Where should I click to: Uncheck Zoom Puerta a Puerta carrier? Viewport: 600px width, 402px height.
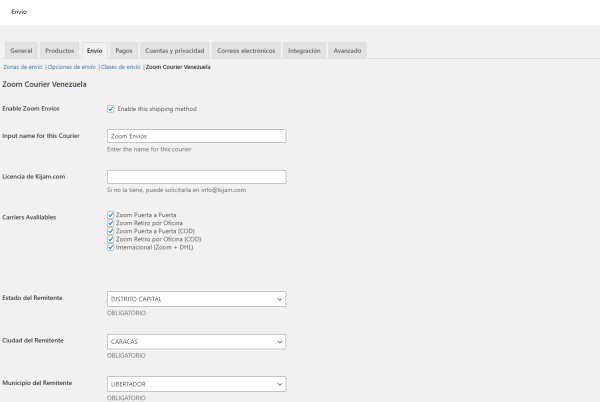(x=111, y=215)
